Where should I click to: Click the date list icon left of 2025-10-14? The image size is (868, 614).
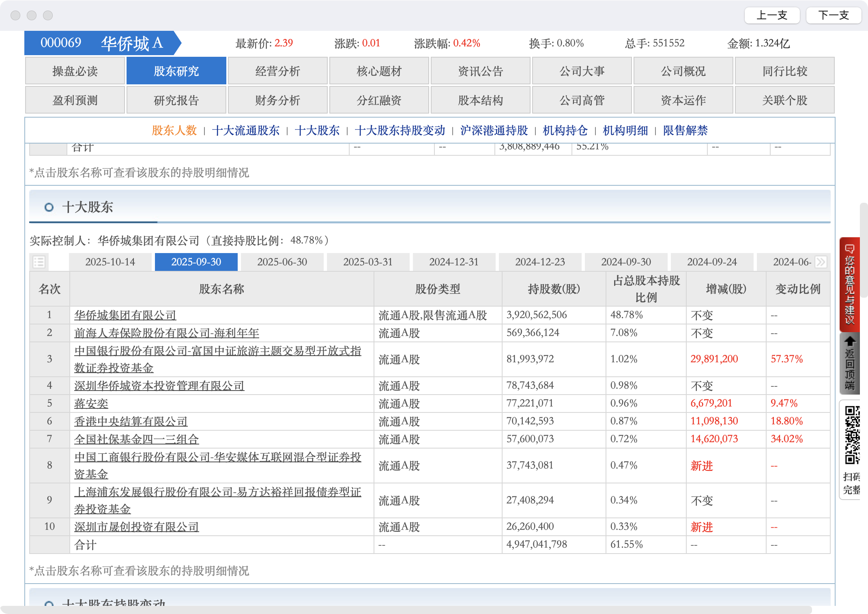(x=39, y=262)
